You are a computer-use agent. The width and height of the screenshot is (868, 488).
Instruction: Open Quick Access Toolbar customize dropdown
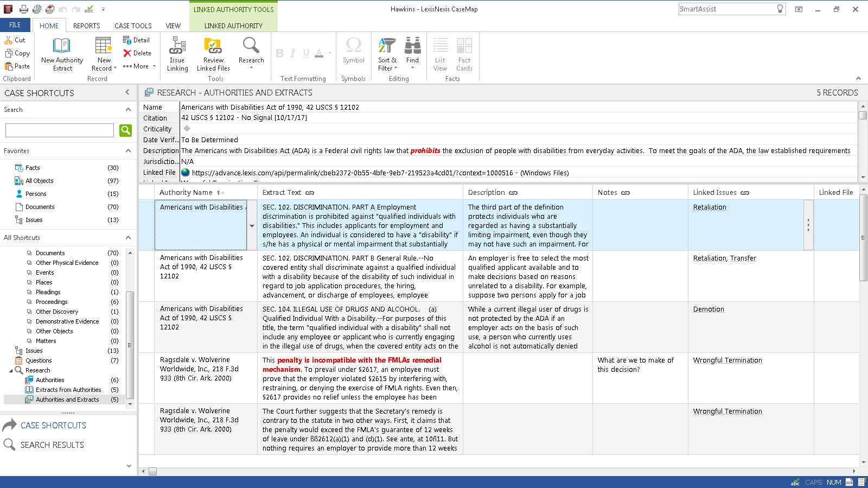tap(103, 9)
